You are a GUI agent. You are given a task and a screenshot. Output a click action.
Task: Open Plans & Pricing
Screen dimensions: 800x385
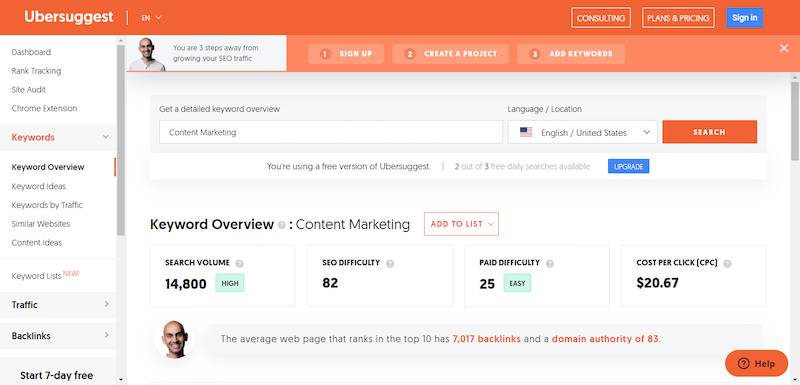click(x=678, y=18)
